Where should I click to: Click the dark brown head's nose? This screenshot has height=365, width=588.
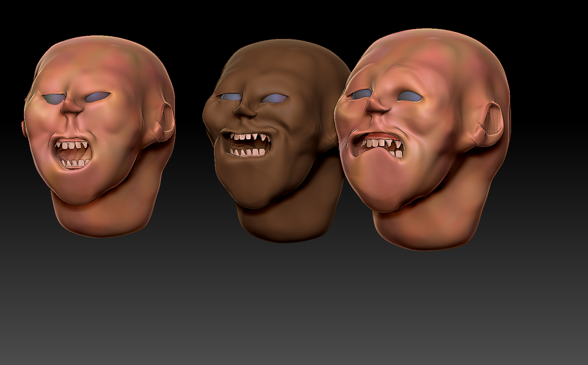point(243,108)
